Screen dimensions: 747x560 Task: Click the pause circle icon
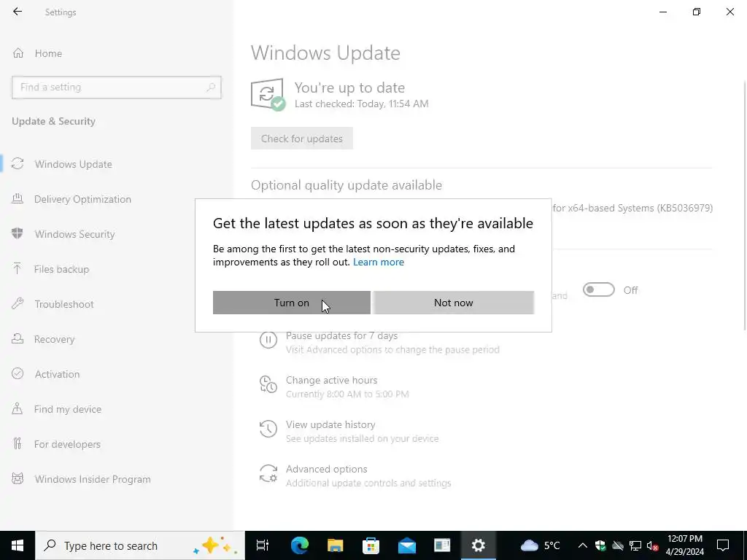click(x=268, y=340)
